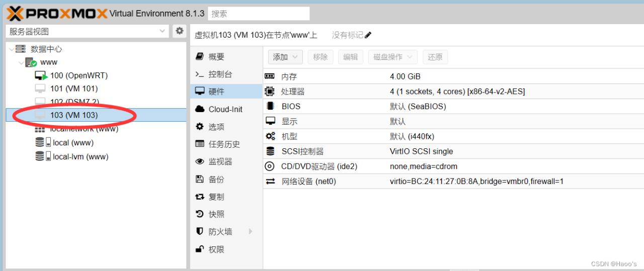Click the CD/DVD驱动器 disc icon
Screen dimensions: 644x271
tap(270, 166)
